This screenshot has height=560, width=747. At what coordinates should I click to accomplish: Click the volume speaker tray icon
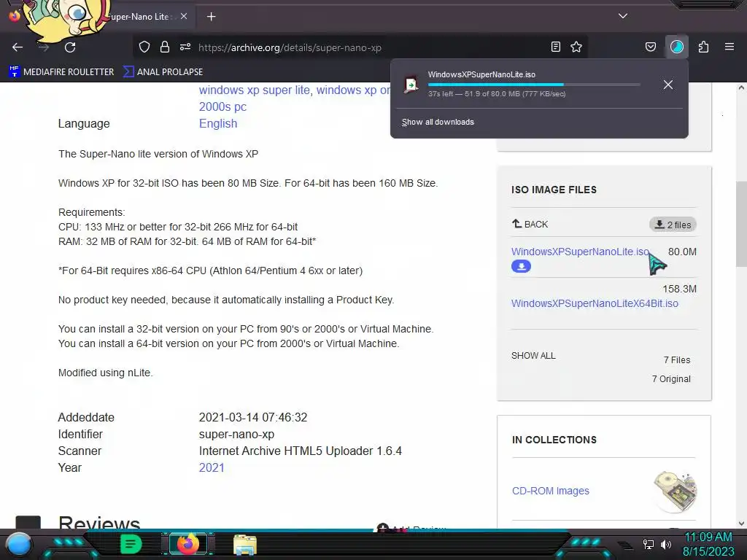click(x=665, y=544)
